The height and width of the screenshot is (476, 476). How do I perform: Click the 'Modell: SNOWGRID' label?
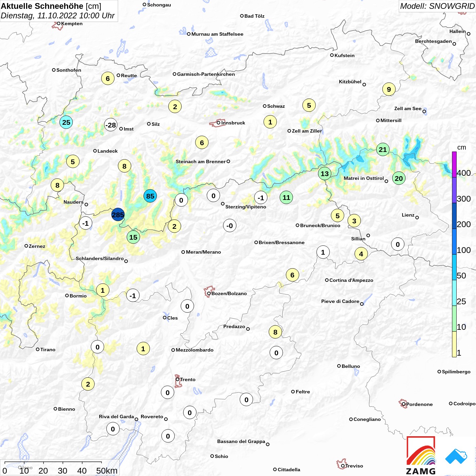(x=437, y=6)
